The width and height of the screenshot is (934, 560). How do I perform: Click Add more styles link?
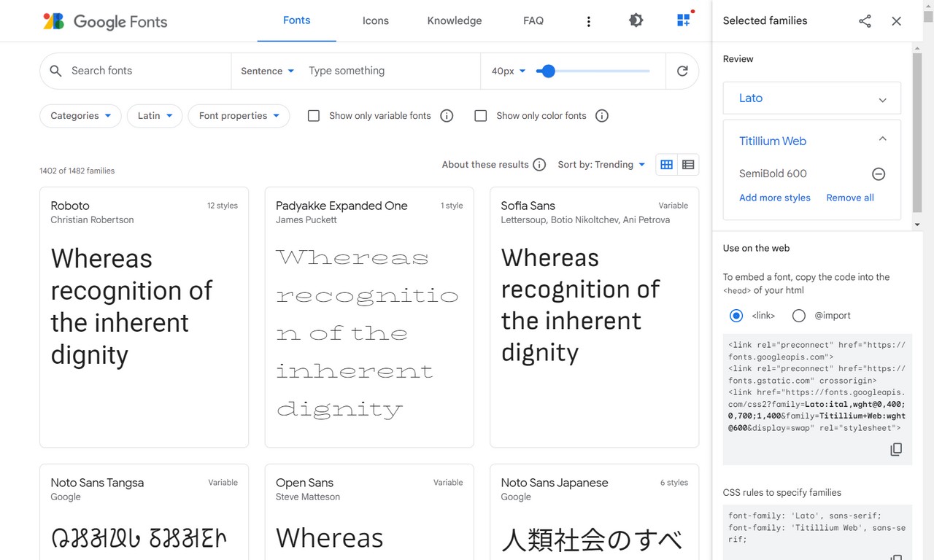coord(775,198)
